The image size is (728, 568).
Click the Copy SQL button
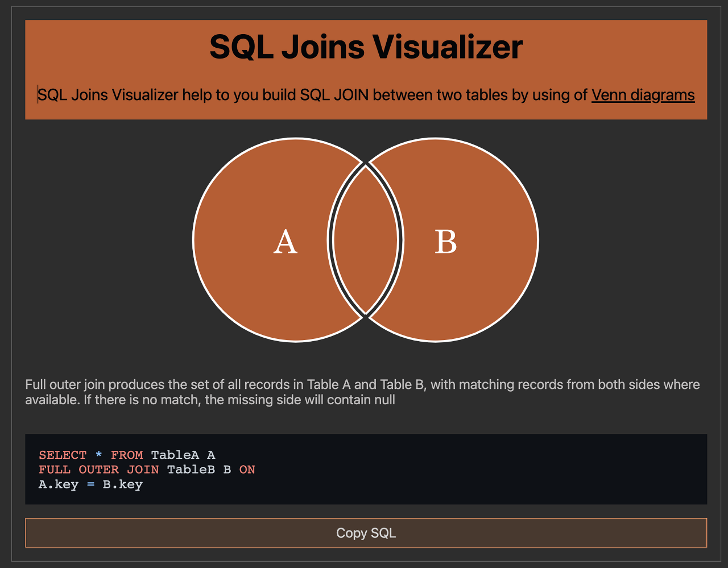(x=366, y=533)
